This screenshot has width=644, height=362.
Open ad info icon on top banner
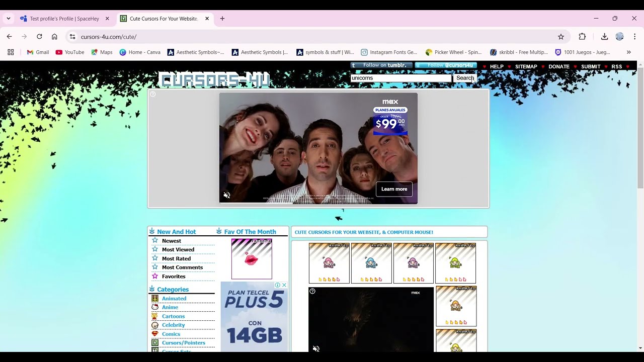click(153, 95)
